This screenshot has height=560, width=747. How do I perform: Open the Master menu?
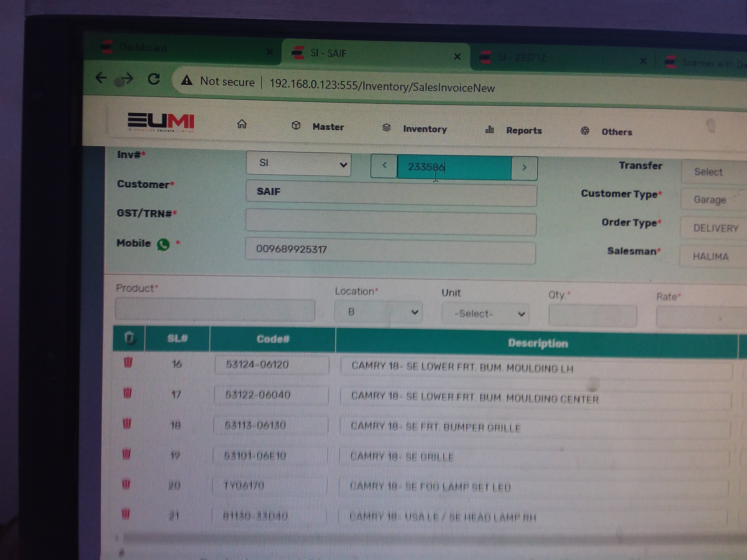click(x=318, y=126)
